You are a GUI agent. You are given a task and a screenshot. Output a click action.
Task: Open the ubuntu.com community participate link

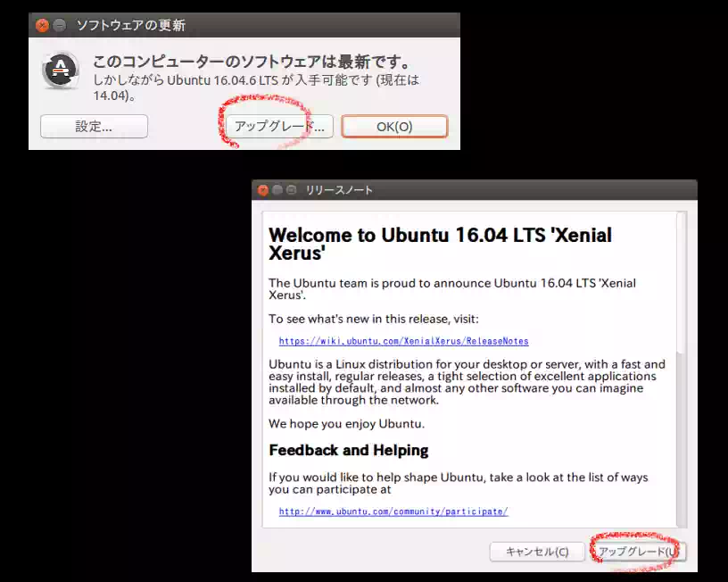click(393, 511)
